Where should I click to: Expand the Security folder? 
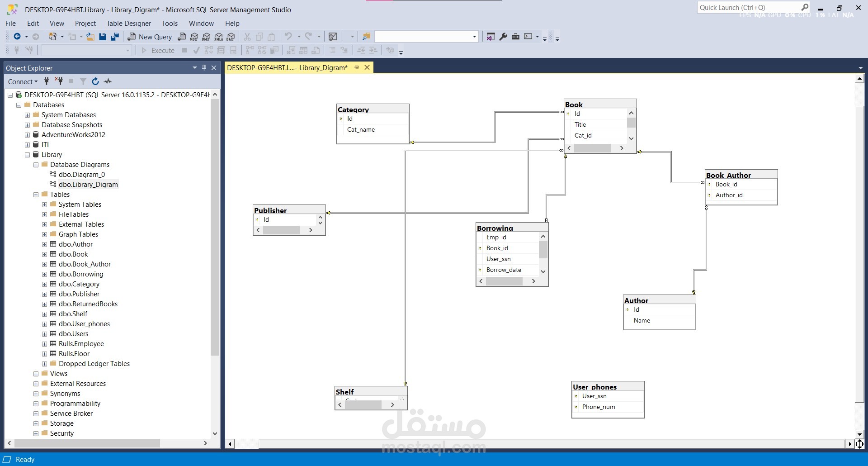click(36, 433)
